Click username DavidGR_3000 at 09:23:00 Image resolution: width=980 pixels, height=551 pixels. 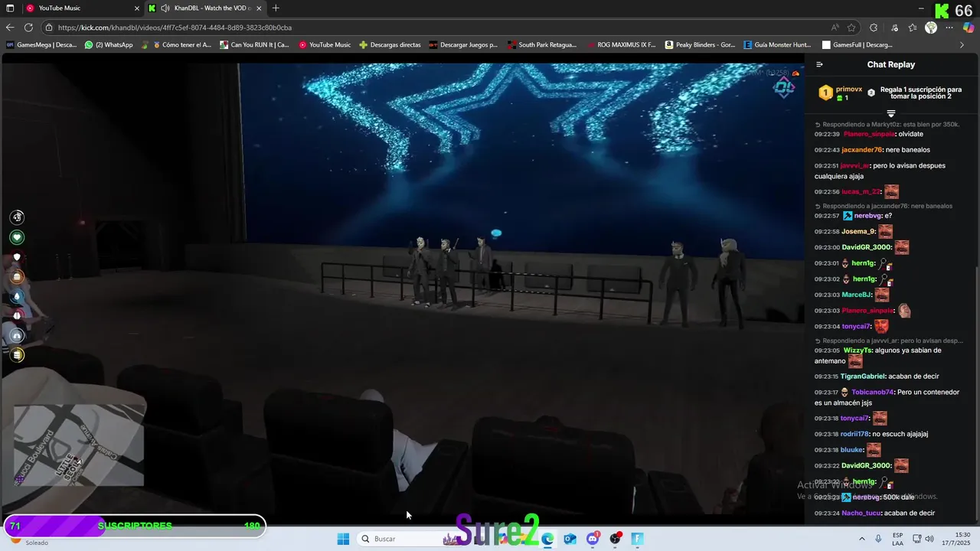point(866,247)
